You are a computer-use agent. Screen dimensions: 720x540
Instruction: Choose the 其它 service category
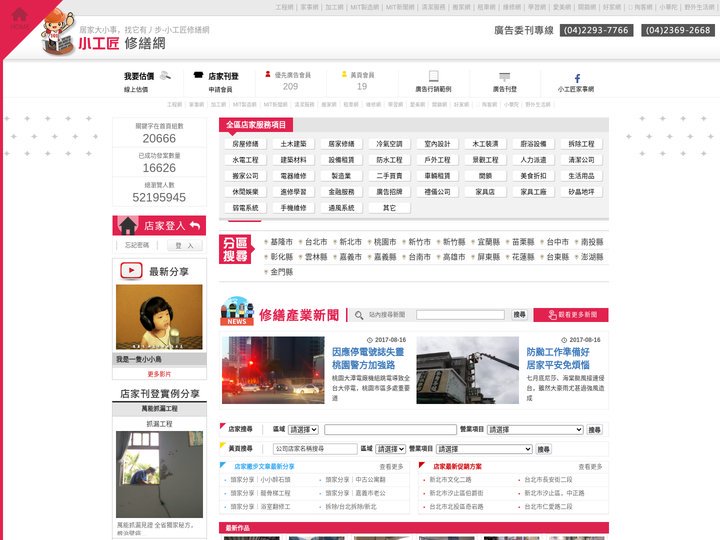[x=389, y=208]
